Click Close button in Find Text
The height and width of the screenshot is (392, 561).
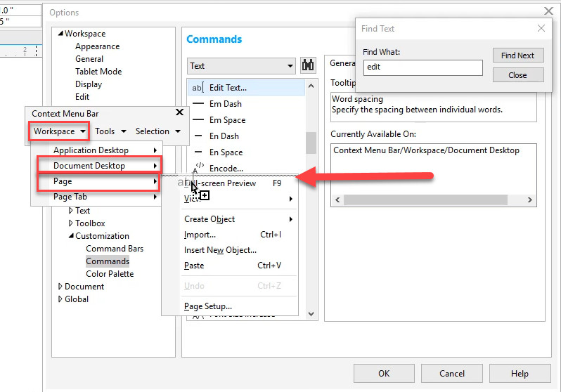[x=517, y=75]
